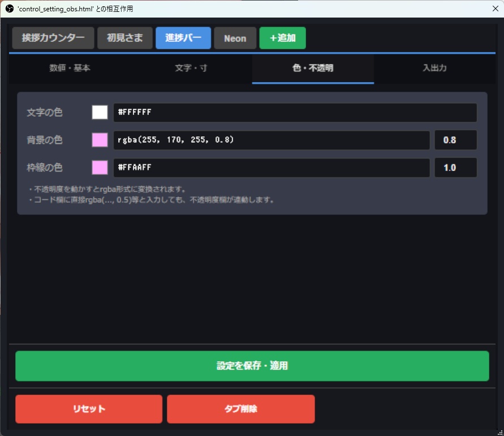Select the 1.0 border opacity field
This screenshot has height=436, width=504.
455,168
